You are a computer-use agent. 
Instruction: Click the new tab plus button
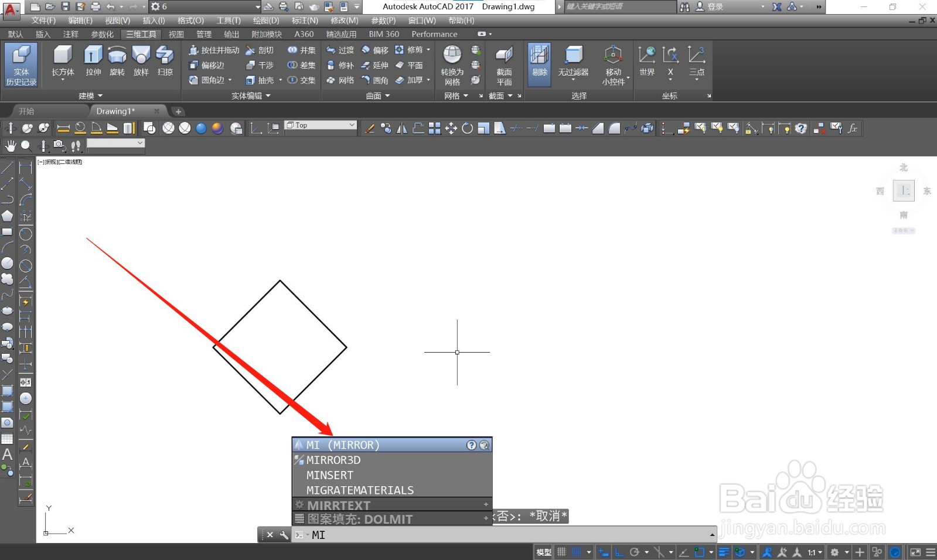point(178,111)
